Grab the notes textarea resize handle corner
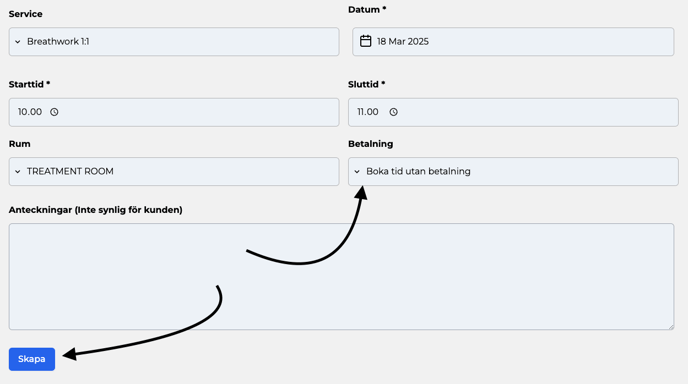The height and width of the screenshot is (384, 688). click(x=670, y=326)
